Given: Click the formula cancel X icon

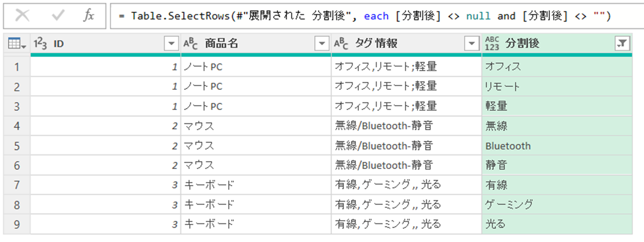Looking at the screenshot, I should click(x=23, y=16).
